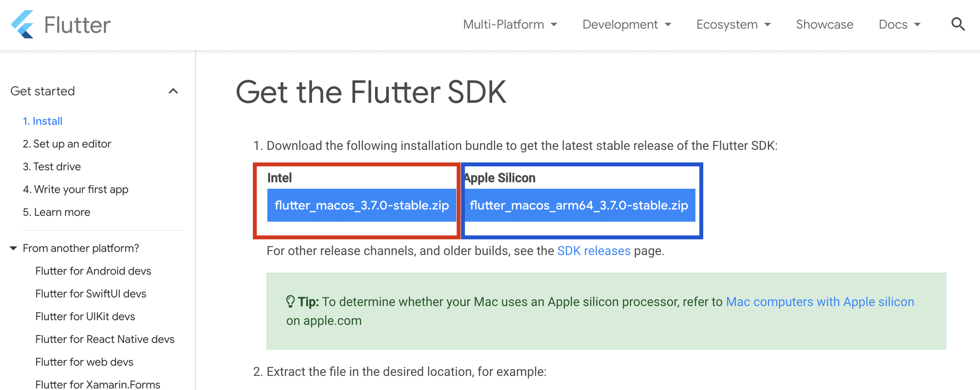Click the Get the Flutter SDK heading
Screen dimensions: 980x390
pyautogui.click(x=371, y=92)
